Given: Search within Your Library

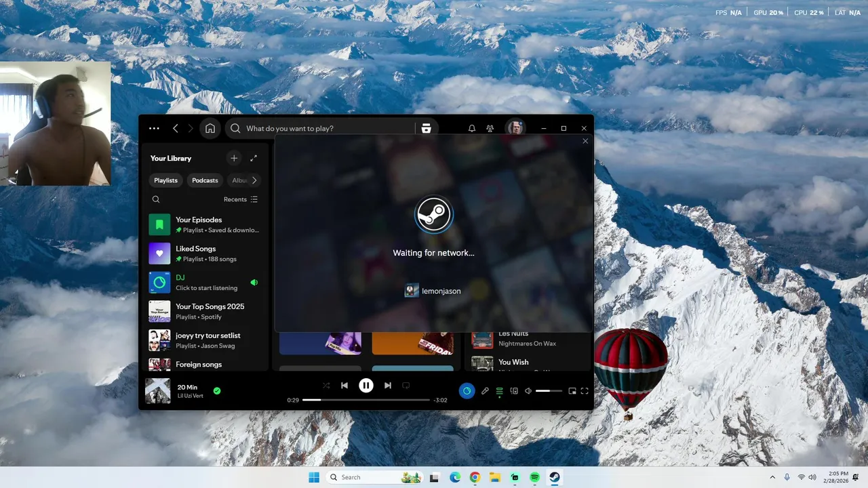Looking at the screenshot, I should [156, 199].
